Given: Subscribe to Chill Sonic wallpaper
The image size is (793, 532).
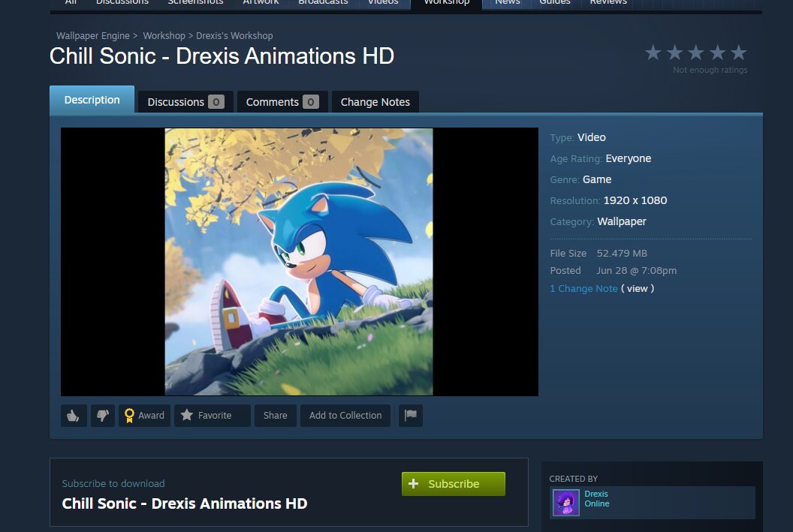Looking at the screenshot, I should [x=453, y=483].
